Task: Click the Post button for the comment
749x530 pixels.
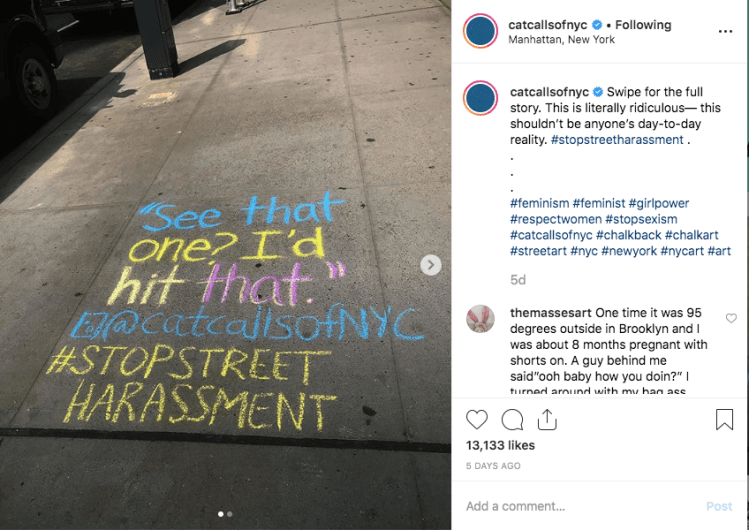Action: pyautogui.click(x=719, y=506)
